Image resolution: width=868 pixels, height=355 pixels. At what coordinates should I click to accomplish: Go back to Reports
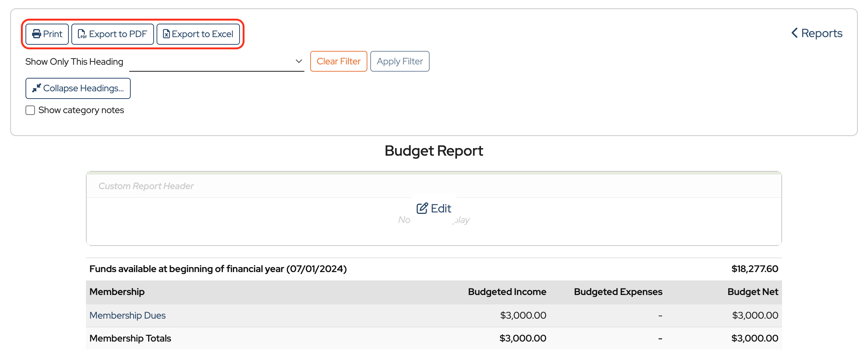[x=821, y=33]
